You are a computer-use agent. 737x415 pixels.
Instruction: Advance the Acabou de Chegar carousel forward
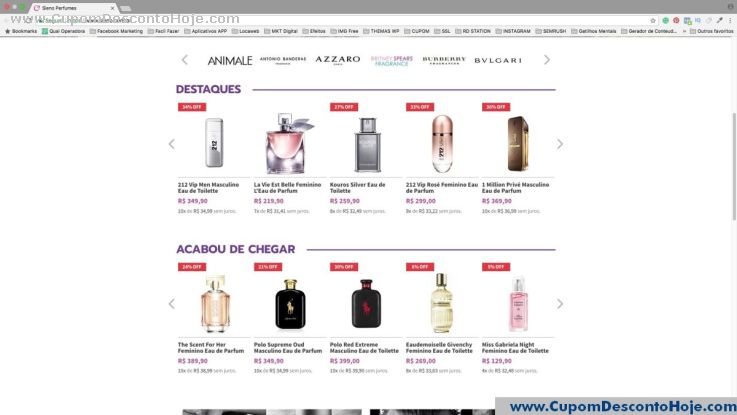560,304
